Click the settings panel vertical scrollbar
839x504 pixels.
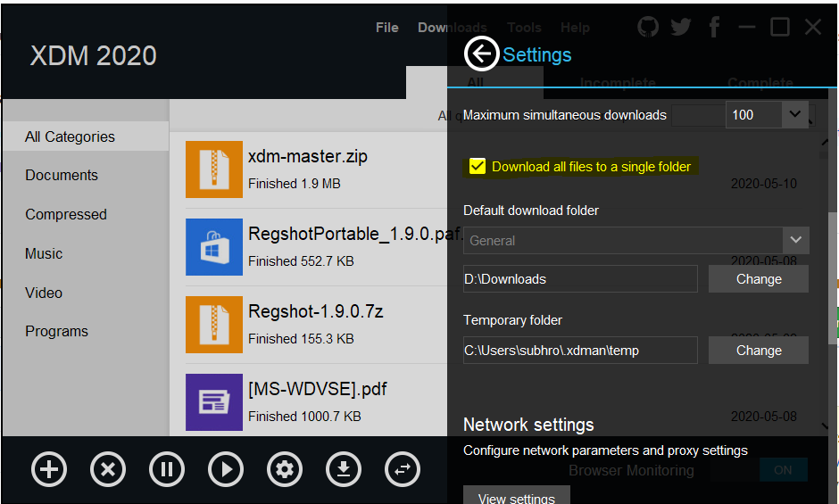[833, 278]
